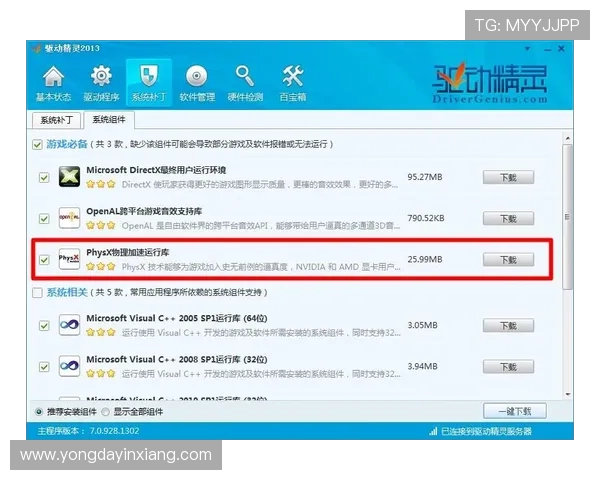Click the 95.27MB size value
600x480 pixels.
pos(425,177)
